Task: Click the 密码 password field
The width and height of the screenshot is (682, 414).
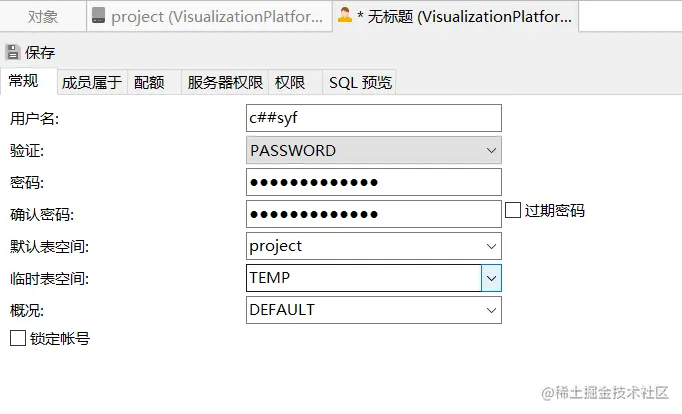Action: click(x=373, y=182)
